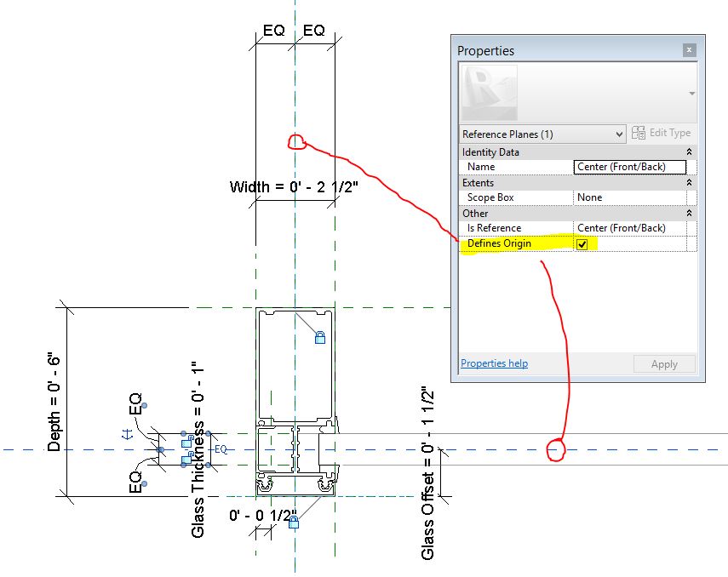This screenshot has height=577, width=728.
Task: Click the Edit Type icon in Properties palette
Action: click(639, 133)
